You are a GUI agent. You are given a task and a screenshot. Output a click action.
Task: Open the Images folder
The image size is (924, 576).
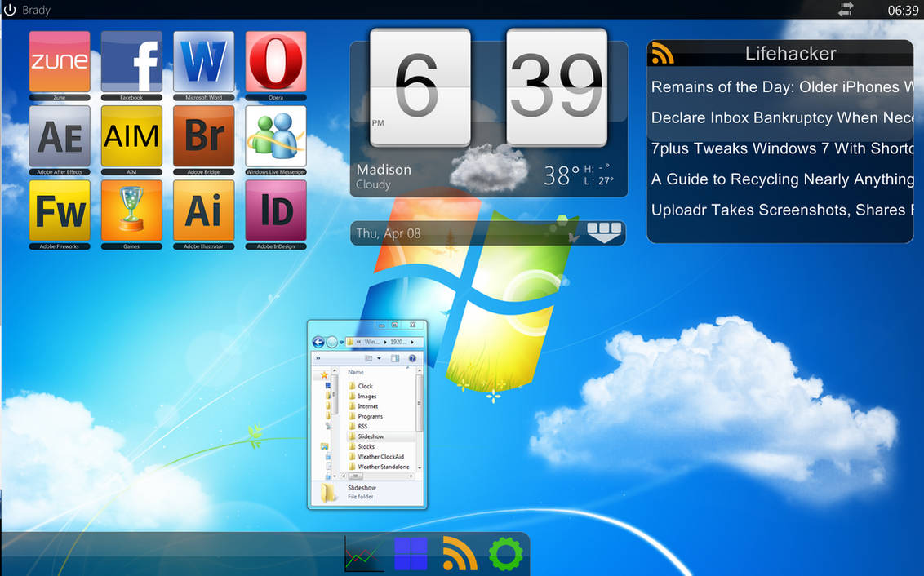click(x=362, y=397)
